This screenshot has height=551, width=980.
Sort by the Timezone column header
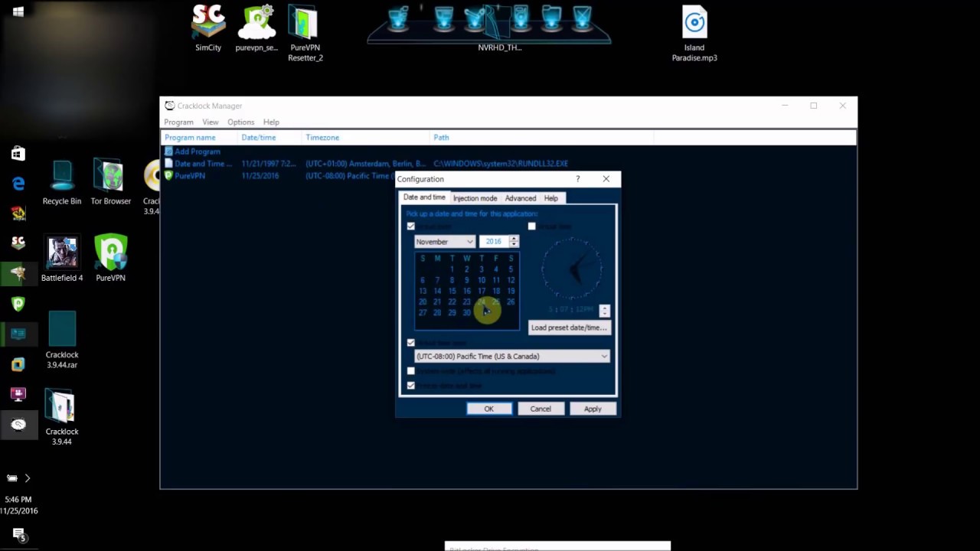pos(367,138)
